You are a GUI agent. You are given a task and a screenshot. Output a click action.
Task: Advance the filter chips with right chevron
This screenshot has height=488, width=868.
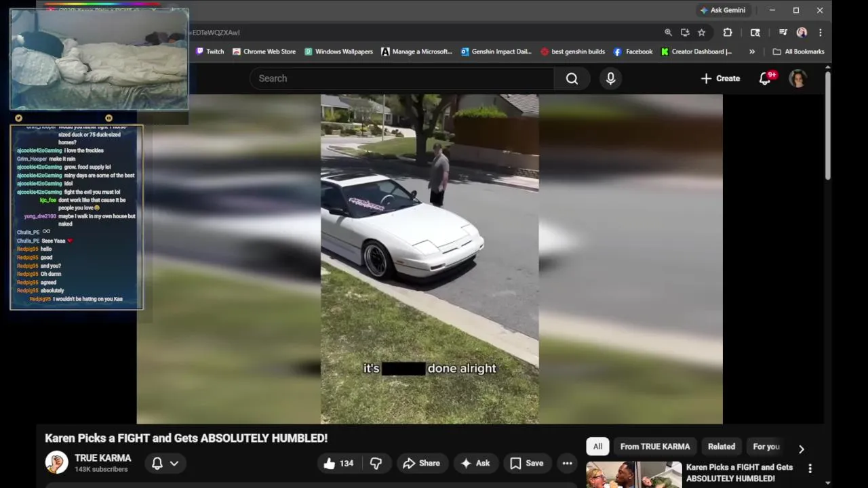[802, 449]
